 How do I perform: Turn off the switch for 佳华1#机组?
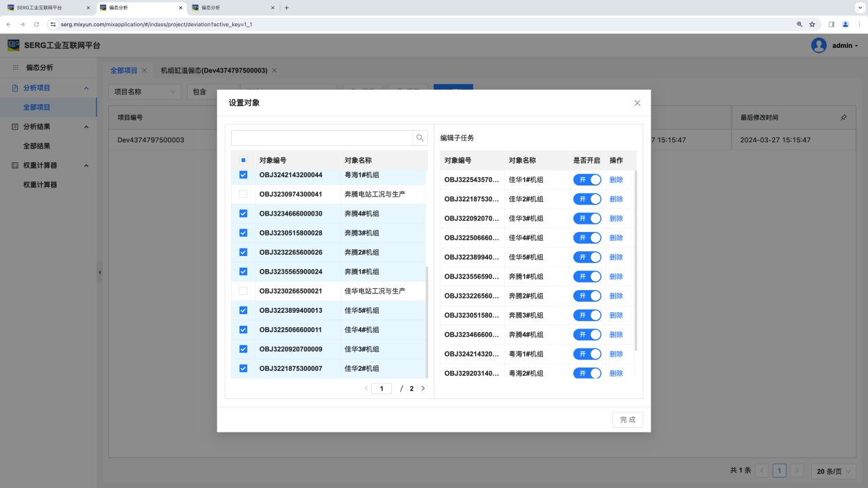coord(587,179)
